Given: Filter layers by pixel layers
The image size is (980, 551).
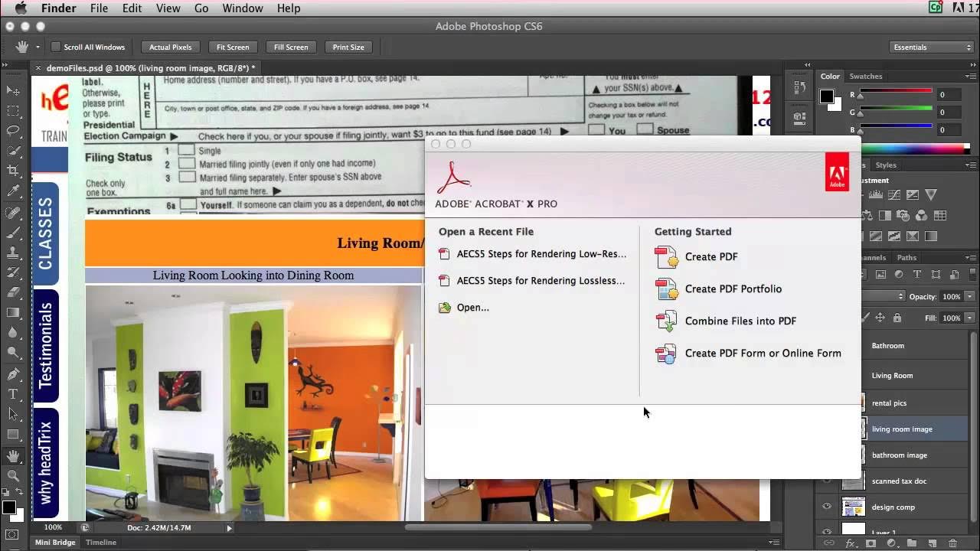Looking at the screenshot, I should click(x=880, y=274).
